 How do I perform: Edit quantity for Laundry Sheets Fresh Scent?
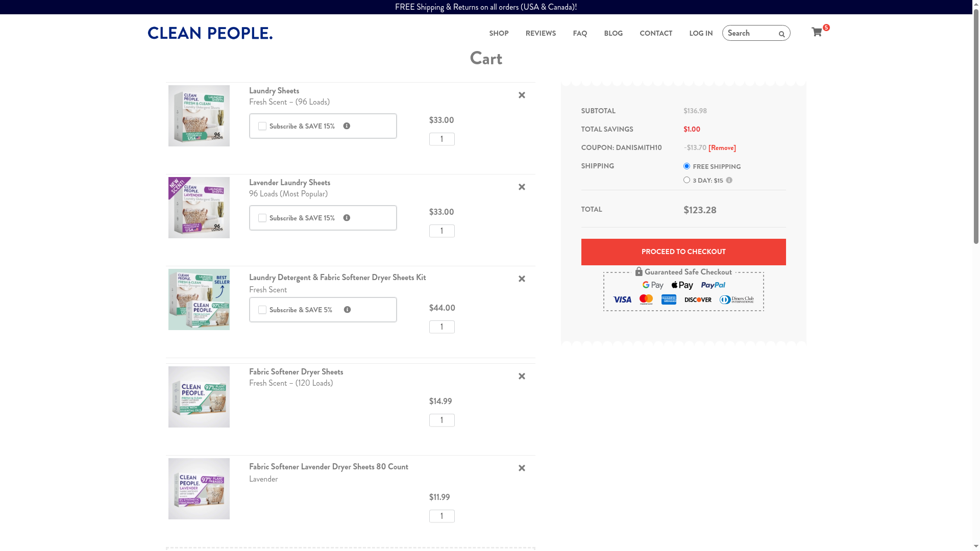click(442, 139)
